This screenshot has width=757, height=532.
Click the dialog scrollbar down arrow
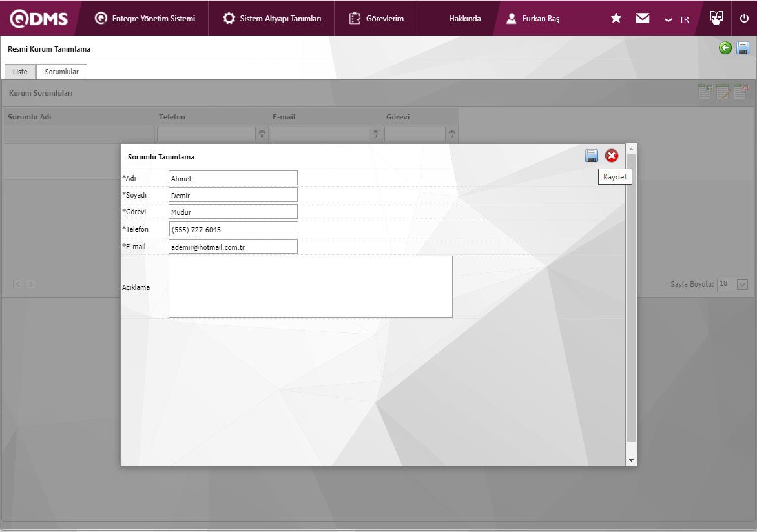[631, 460]
